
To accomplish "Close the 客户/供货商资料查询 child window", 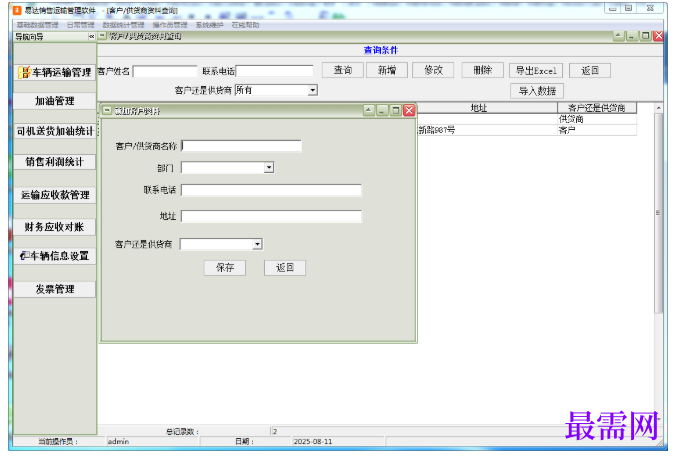I will (x=658, y=36).
